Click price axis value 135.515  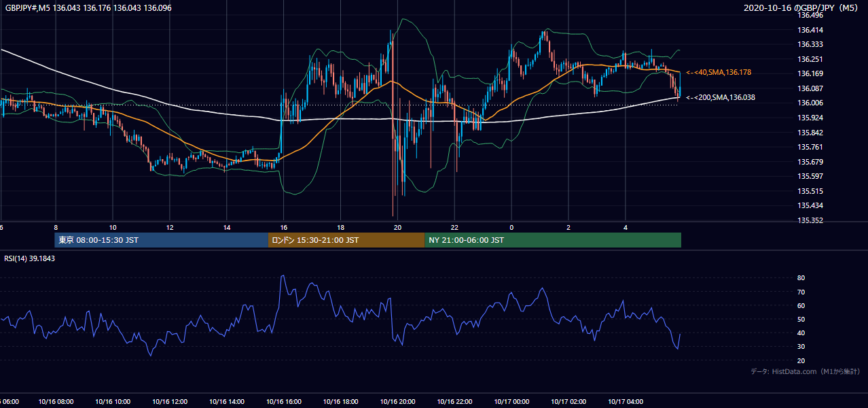[x=810, y=191]
